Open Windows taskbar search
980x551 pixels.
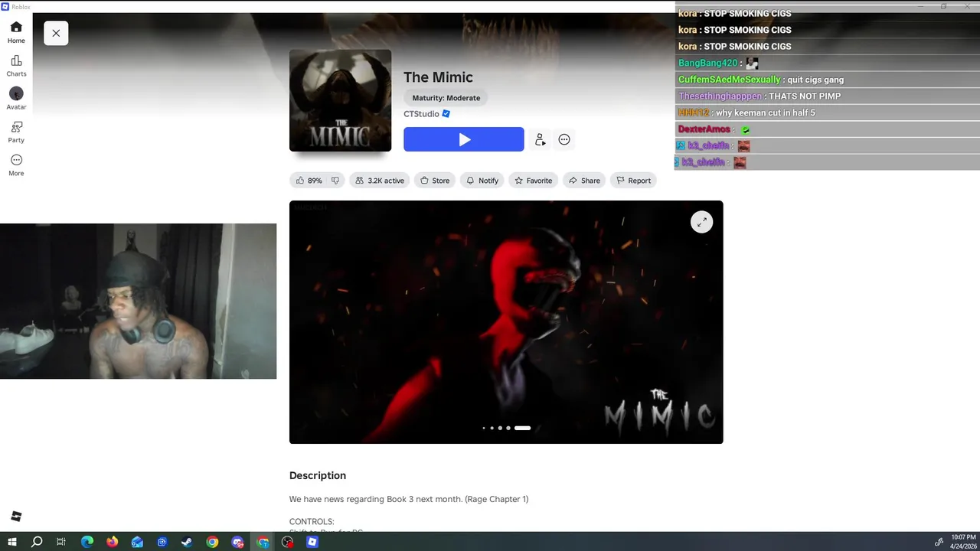pos(36,542)
